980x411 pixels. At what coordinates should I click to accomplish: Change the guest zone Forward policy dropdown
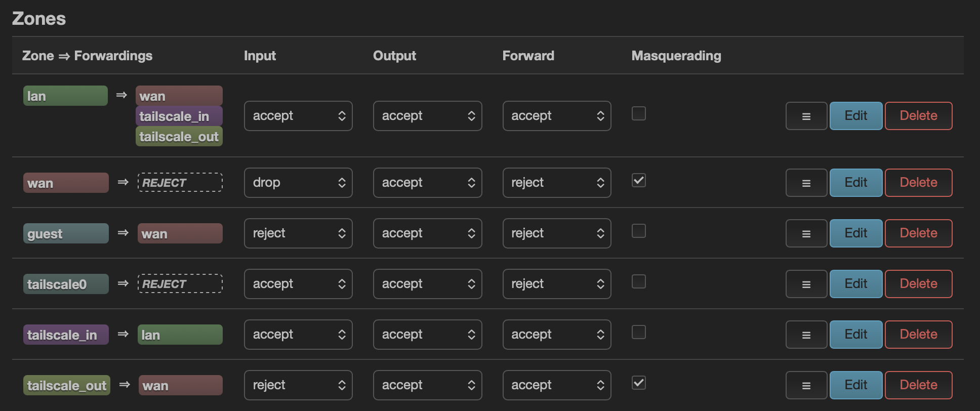tap(556, 233)
